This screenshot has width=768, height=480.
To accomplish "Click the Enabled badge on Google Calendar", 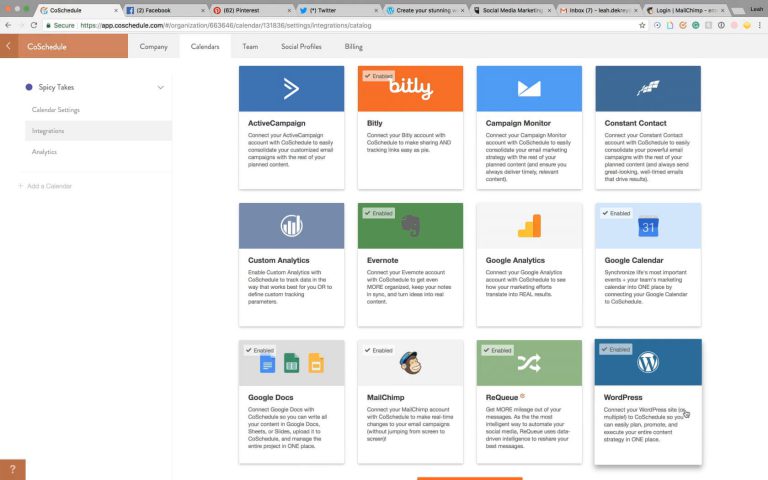I will (616, 213).
